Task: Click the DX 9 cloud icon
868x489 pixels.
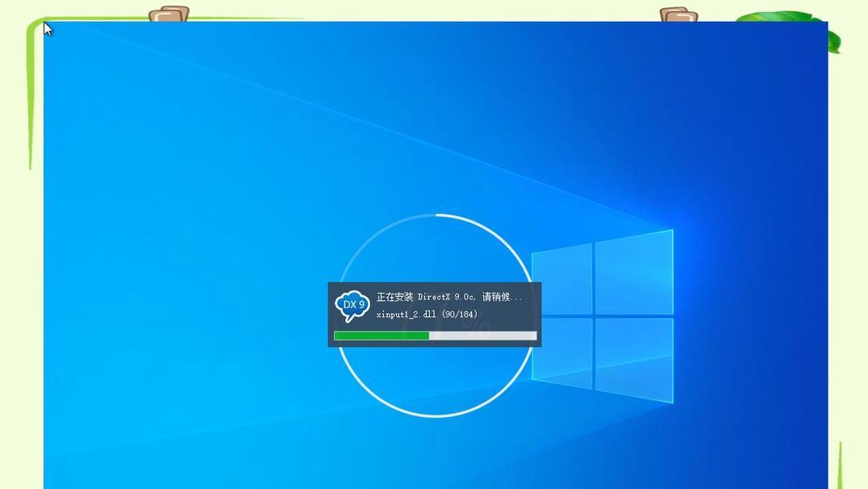Action: tap(353, 306)
